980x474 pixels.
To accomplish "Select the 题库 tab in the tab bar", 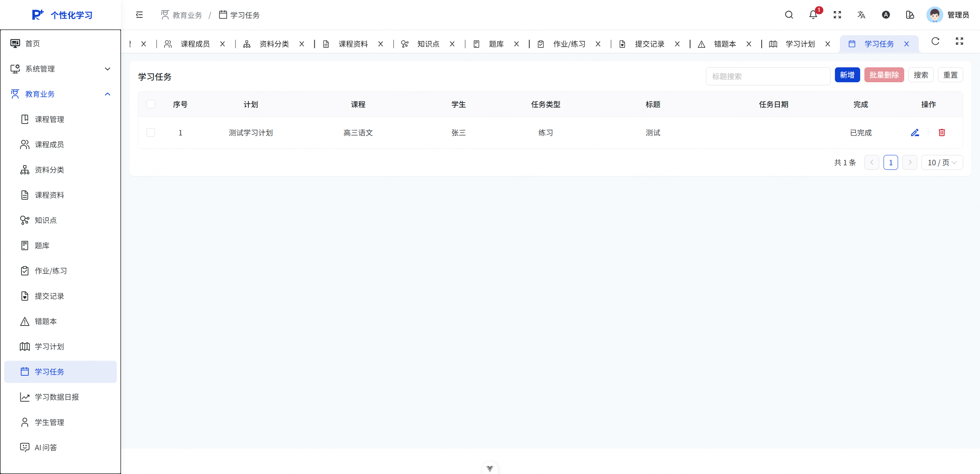I will (x=496, y=44).
